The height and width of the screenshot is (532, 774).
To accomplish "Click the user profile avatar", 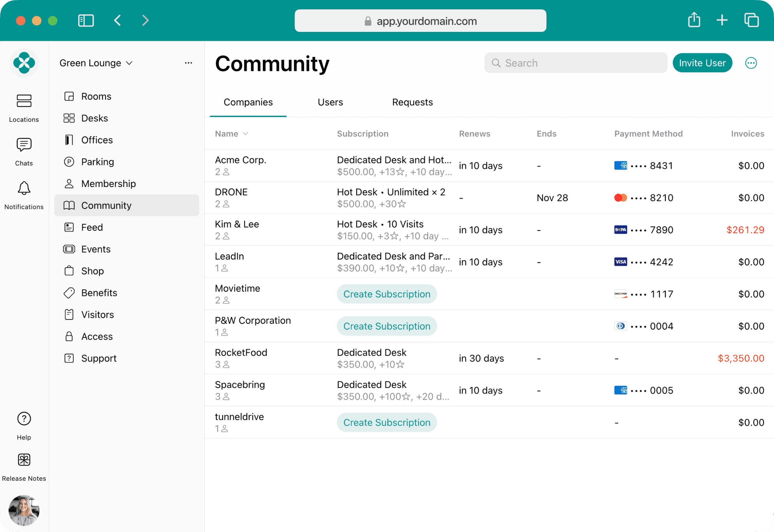I will click(x=24, y=510).
